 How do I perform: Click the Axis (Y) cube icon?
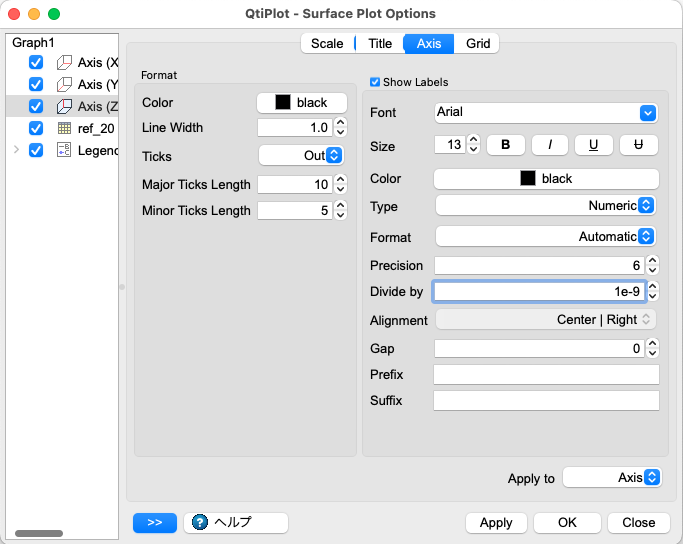click(64, 84)
